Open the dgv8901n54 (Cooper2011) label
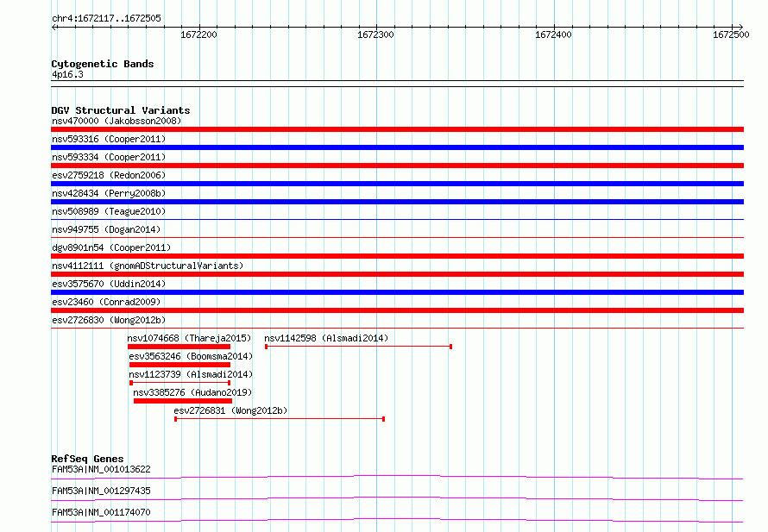Viewport: 768px width, 532px height. click(x=111, y=247)
